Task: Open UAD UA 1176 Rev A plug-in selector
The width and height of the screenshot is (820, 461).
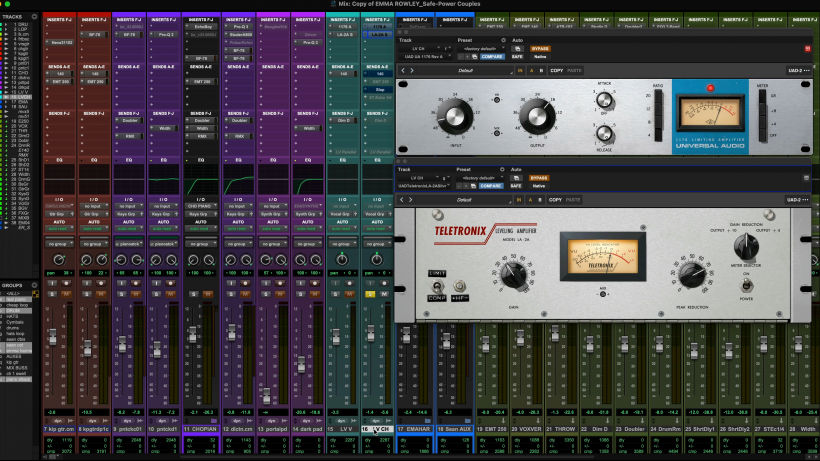Action: [x=425, y=56]
